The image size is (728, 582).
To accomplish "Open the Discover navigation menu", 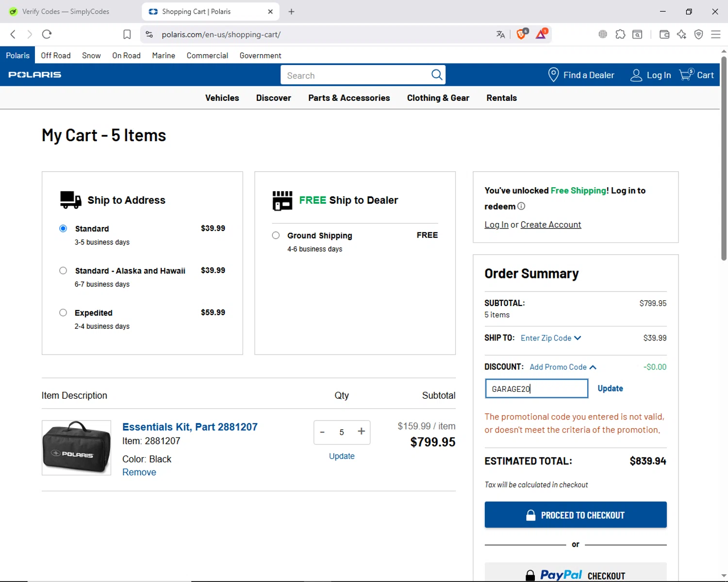I will (x=274, y=98).
